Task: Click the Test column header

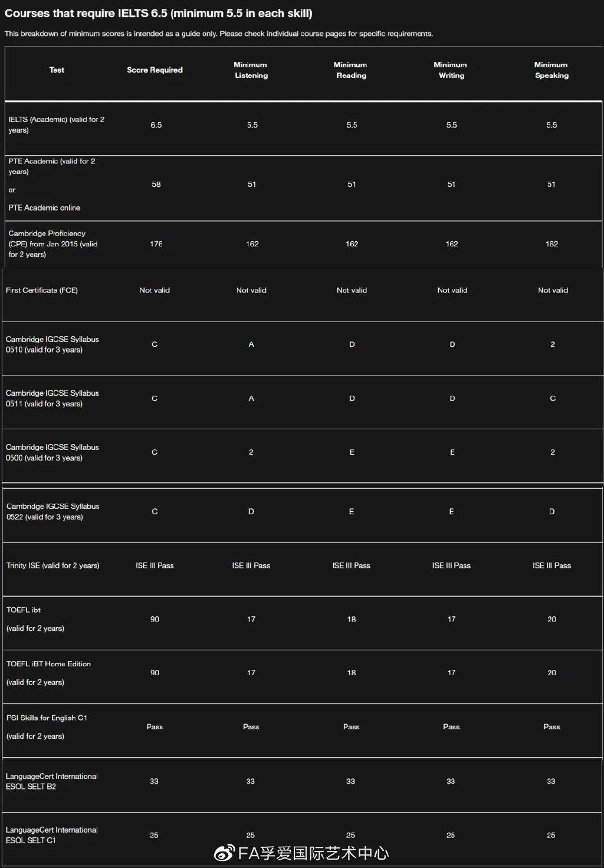Action: point(57,70)
